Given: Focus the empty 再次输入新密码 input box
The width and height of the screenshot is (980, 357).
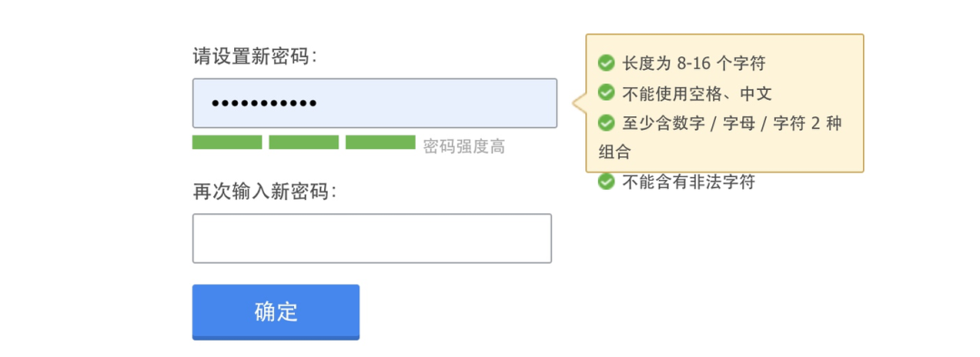Looking at the screenshot, I should [x=372, y=238].
